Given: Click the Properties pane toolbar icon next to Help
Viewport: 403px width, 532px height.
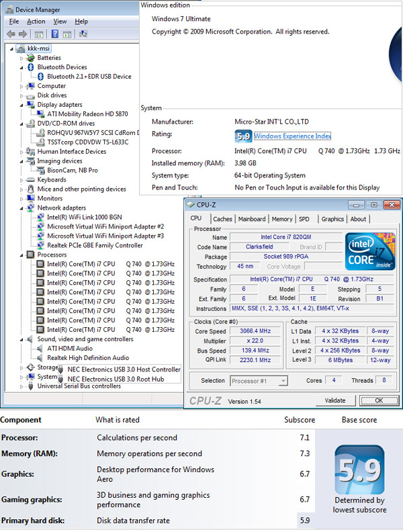Looking at the screenshot, I should (67, 34).
